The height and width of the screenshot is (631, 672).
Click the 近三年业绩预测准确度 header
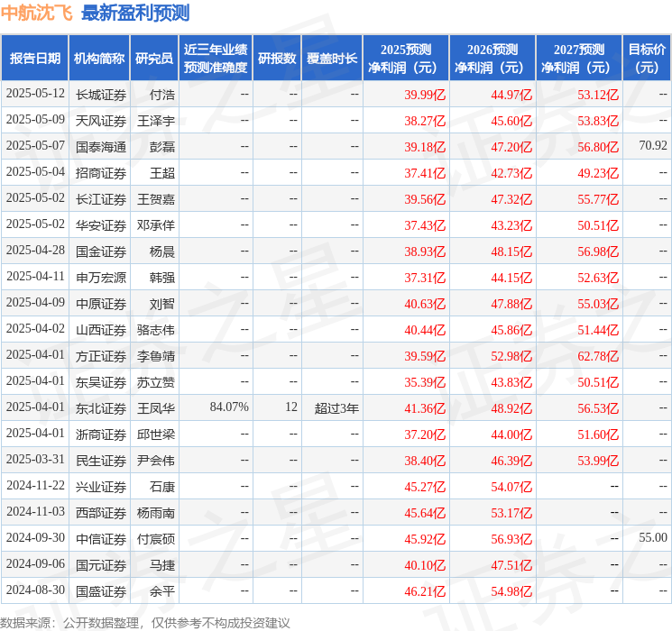pos(216,59)
